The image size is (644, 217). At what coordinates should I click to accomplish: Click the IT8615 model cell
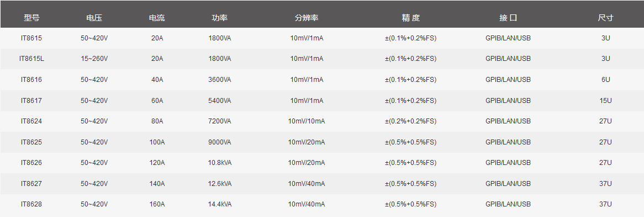31,38
